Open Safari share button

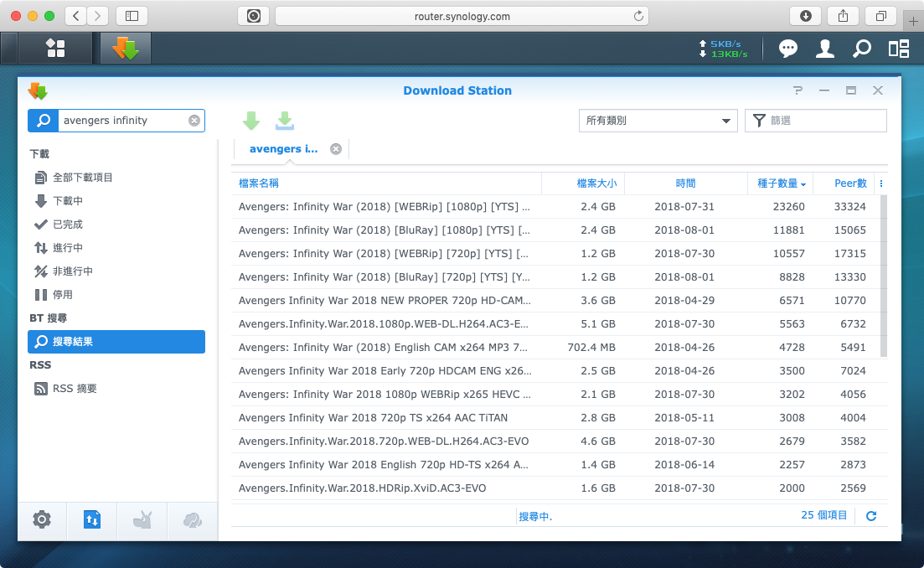click(x=844, y=16)
